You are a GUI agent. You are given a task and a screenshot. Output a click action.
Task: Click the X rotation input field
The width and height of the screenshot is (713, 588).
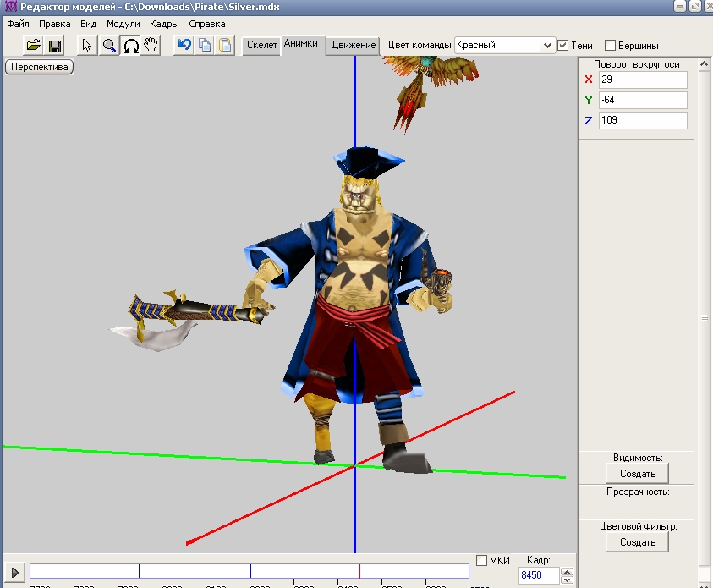coord(643,80)
